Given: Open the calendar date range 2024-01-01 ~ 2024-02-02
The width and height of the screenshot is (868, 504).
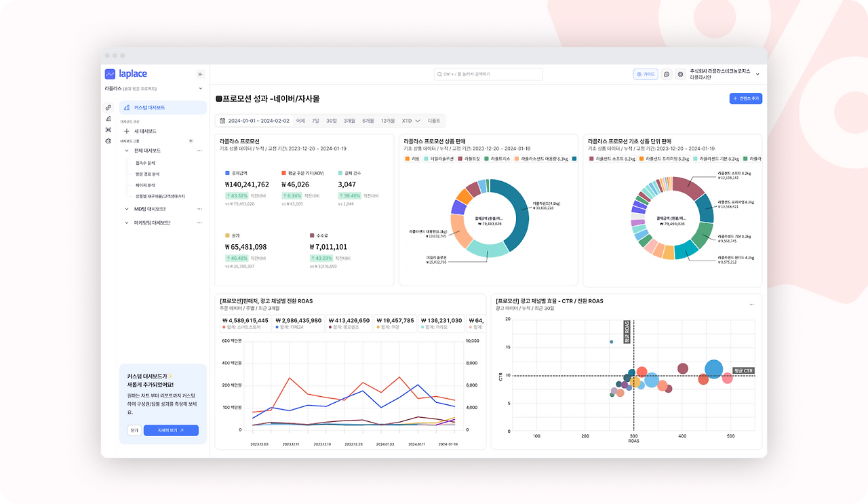Looking at the screenshot, I should (254, 121).
